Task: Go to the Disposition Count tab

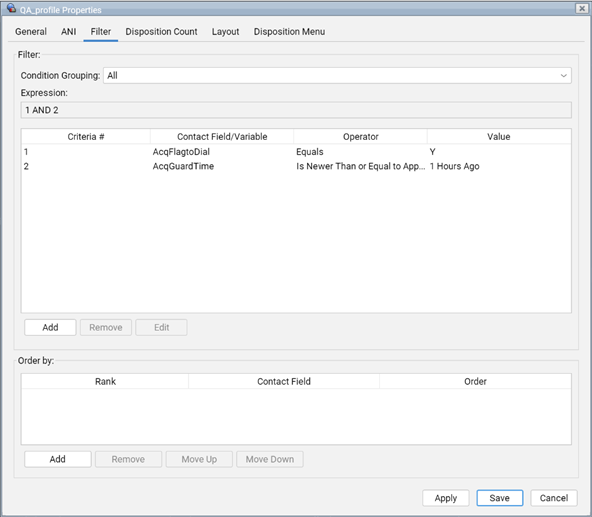Action: click(161, 32)
